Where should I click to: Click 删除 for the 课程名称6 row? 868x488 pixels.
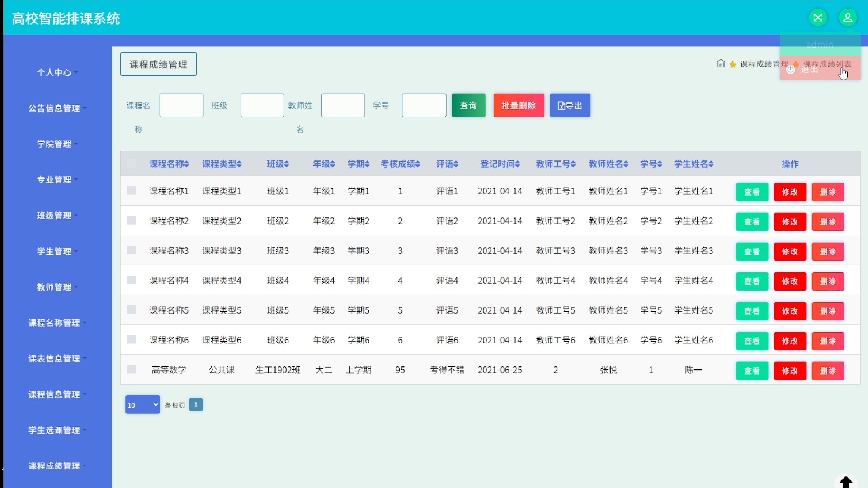[x=828, y=341]
